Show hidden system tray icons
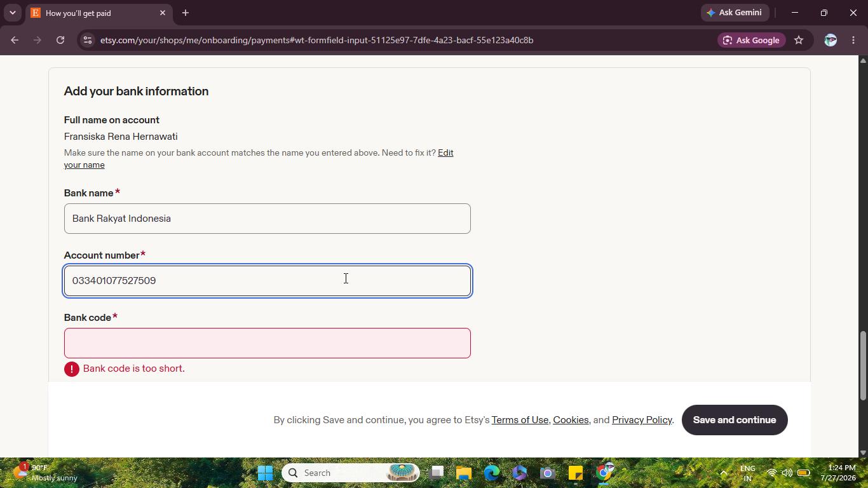The height and width of the screenshot is (488, 868). (723, 473)
